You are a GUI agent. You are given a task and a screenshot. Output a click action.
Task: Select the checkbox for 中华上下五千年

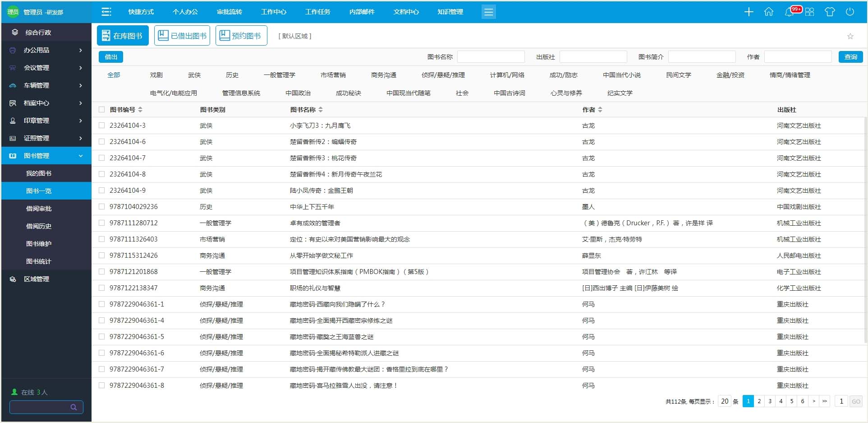pyautogui.click(x=101, y=206)
